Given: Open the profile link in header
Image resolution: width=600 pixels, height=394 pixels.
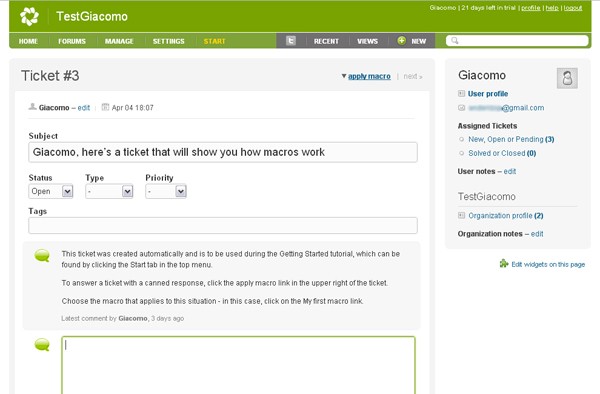Looking at the screenshot, I should tap(531, 8).
